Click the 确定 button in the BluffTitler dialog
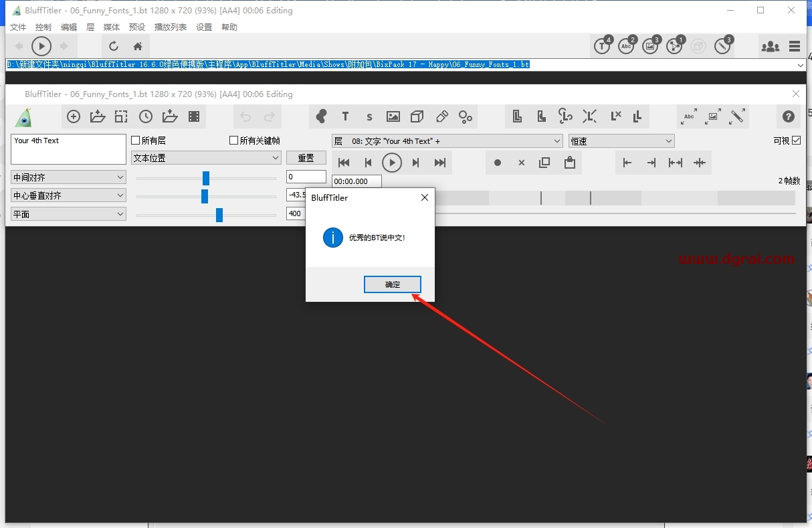The width and height of the screenshot is (812, 528). tap(393, 284)
